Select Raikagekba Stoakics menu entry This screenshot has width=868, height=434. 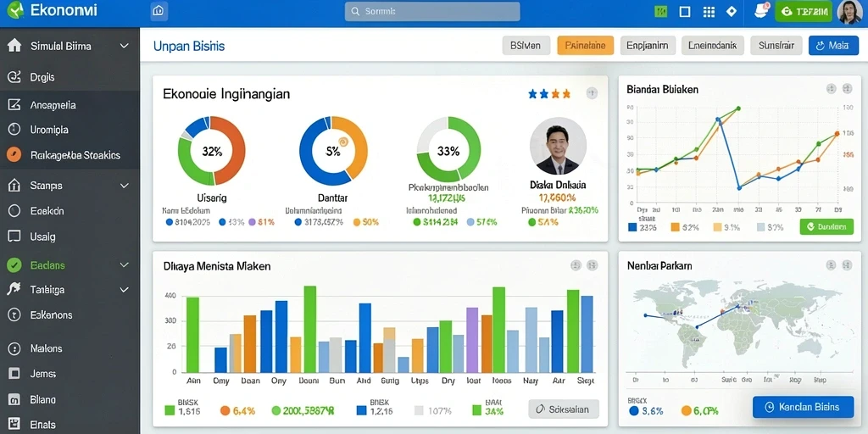pos(70,155)
